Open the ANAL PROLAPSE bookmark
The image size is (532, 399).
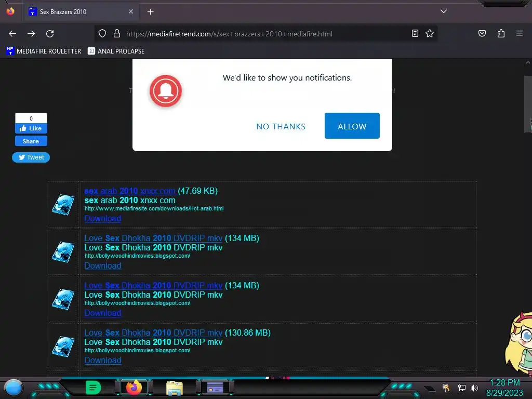tap(116, 51)
